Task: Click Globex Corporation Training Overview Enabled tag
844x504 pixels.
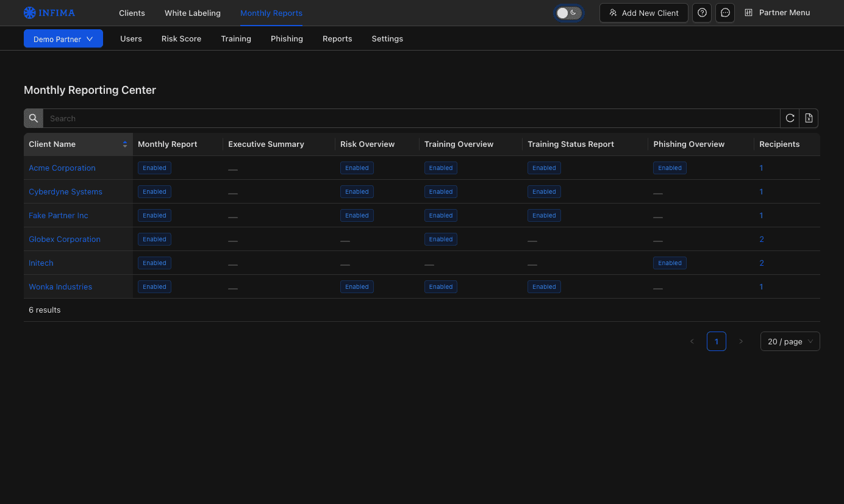Action: (440, 239)
